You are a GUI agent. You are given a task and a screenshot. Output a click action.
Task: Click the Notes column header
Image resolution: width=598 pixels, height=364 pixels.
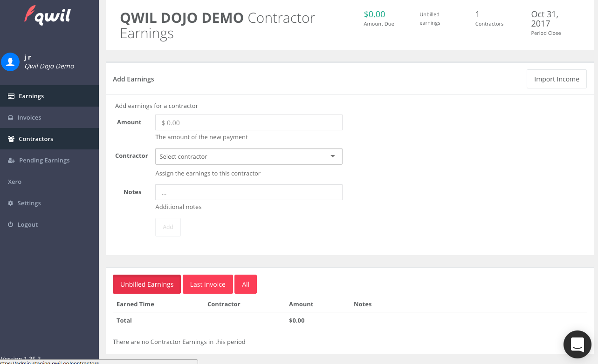tap(363, 304)
